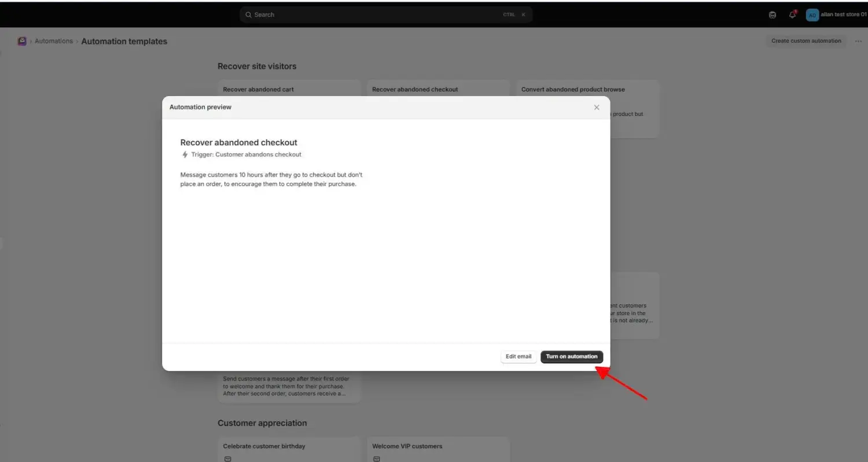
Task: Click the CTRL K shortcut hint
Action: (x=514, y=14)
